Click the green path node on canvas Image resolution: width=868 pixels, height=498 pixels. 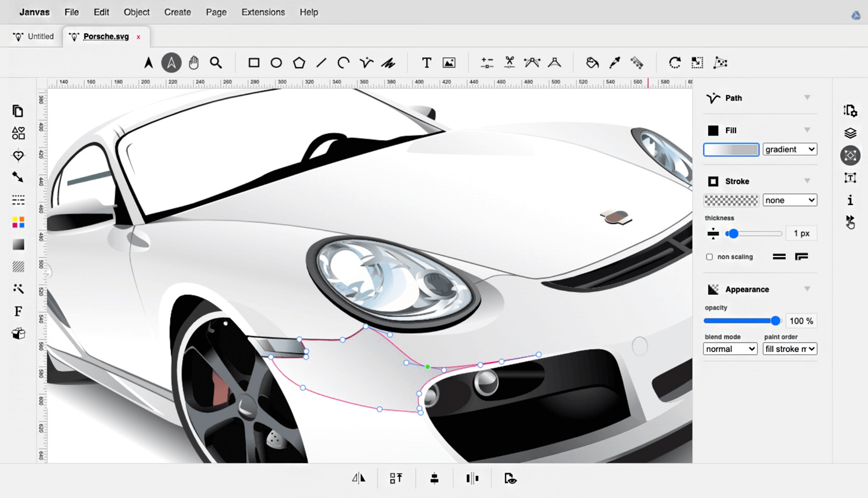428,367
